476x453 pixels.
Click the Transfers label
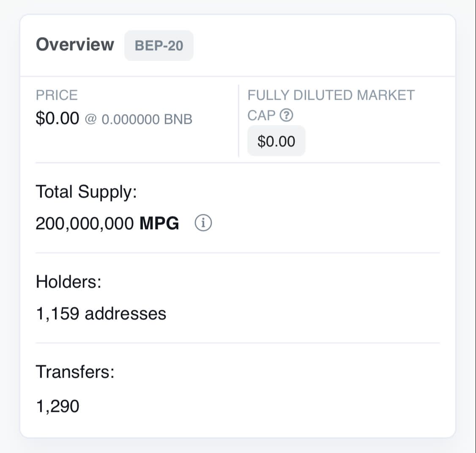click(75, 371)
